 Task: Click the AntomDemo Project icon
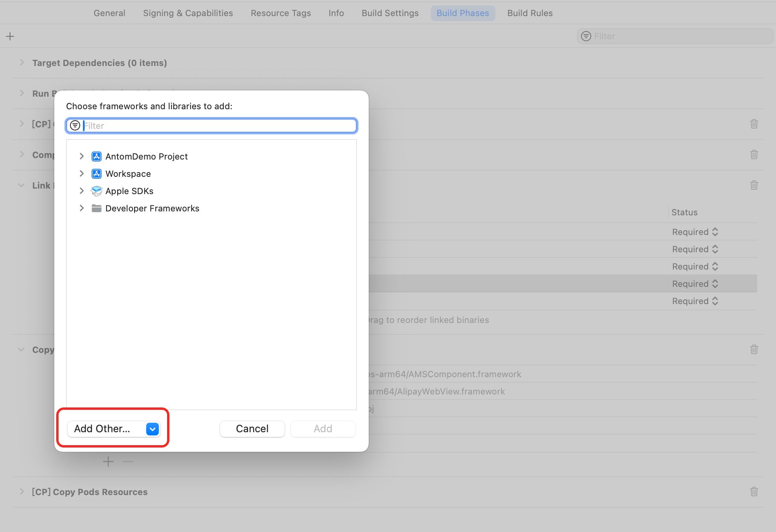point(96,156)
